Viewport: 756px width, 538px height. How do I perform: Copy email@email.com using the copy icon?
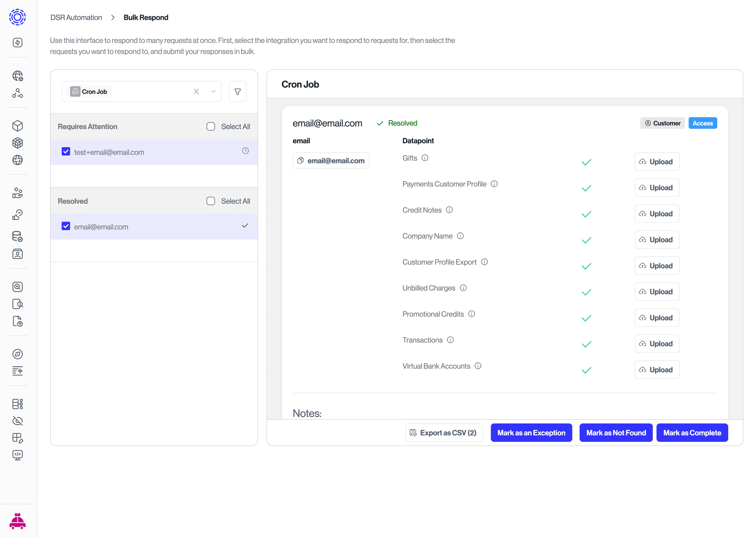(x=301, y=160)
